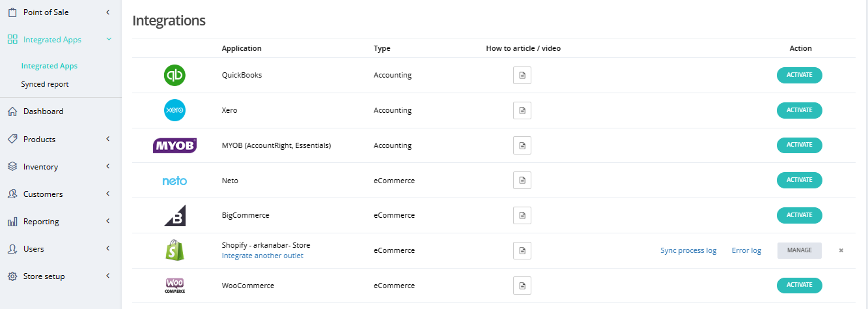Open the Shopify how-to article icon
Screen dimensions: 868x309
click(522, 250)
